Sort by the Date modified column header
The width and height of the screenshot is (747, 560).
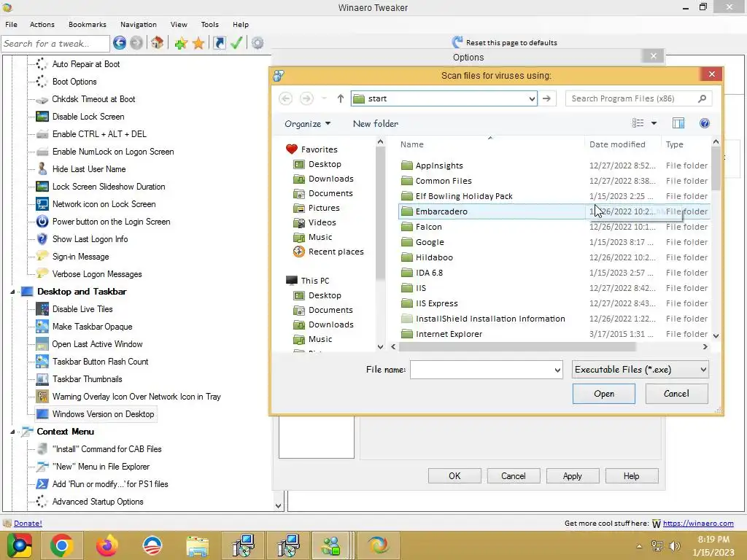tap(622, 144)
